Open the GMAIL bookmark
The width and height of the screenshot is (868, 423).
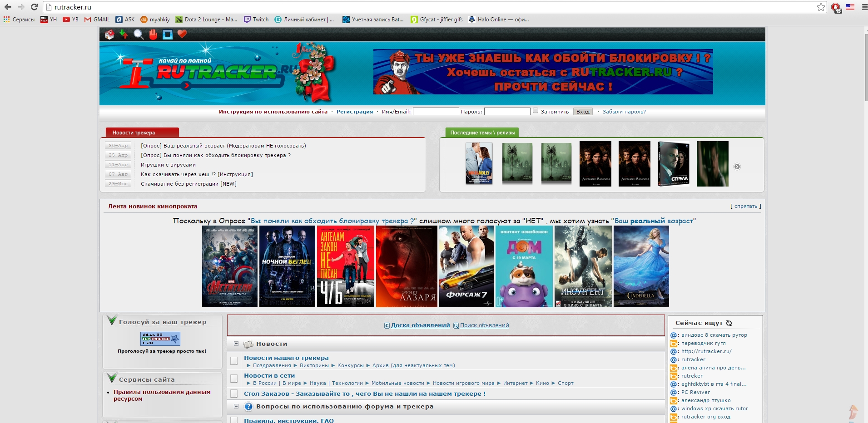tap(97, 20)
